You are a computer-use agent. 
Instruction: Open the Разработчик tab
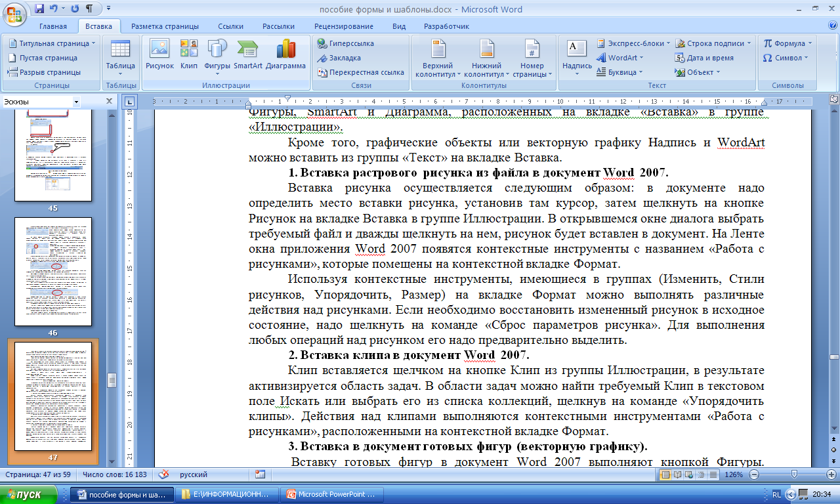(446, 26)
